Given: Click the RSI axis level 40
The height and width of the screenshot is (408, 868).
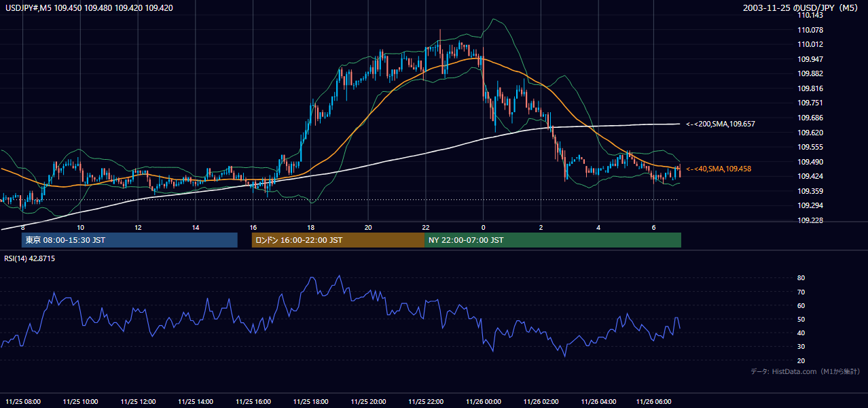Looking at the screenshot, I should [x=801, y=333].
